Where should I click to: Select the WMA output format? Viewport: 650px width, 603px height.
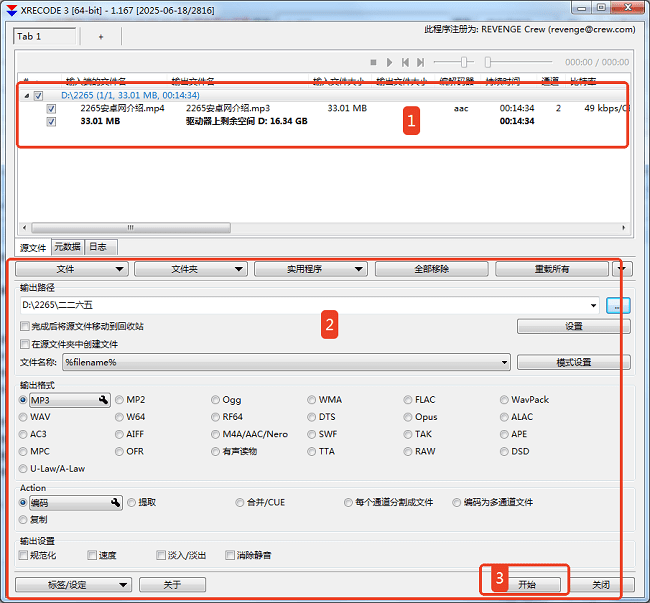point(311,400)
